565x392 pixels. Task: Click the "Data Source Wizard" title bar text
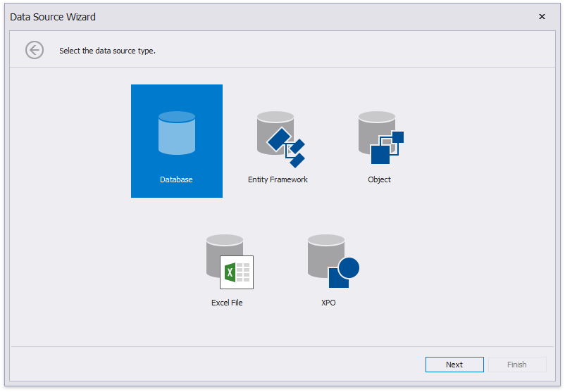point(53,16)
